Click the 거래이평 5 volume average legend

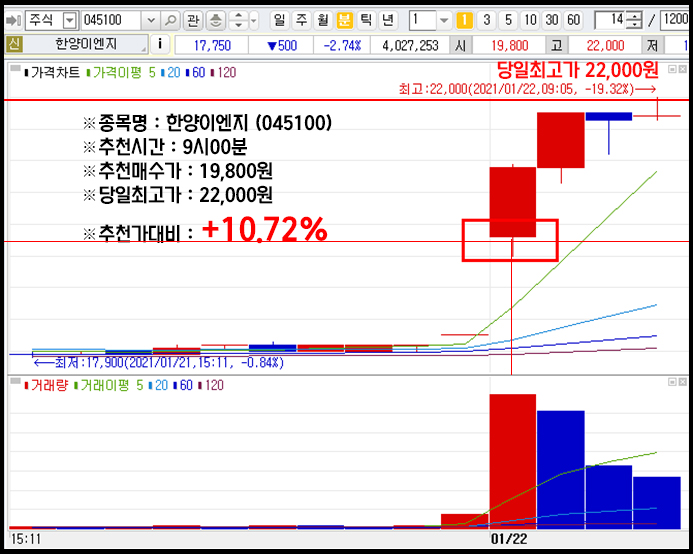(109, 386)
